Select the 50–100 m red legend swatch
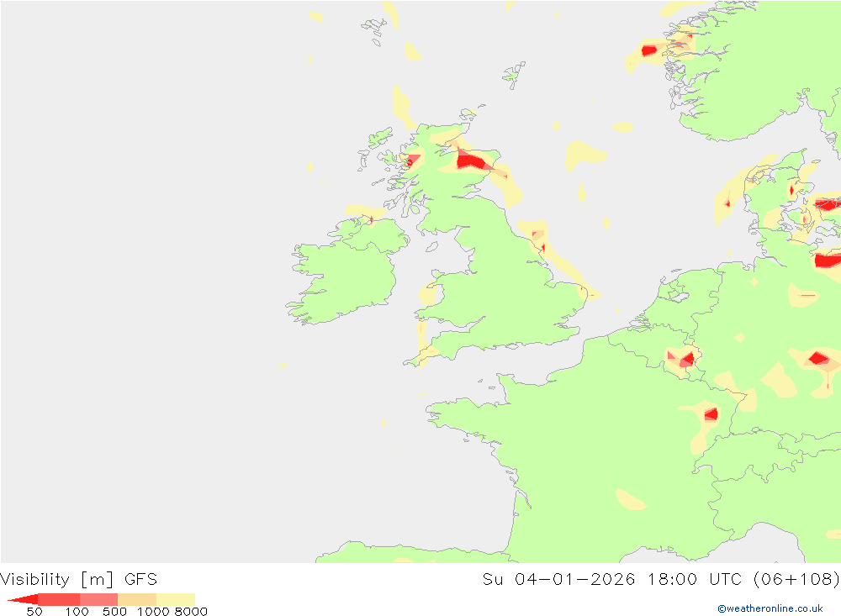This screenshot has height=616, width=841. click(x=59, y=599)
